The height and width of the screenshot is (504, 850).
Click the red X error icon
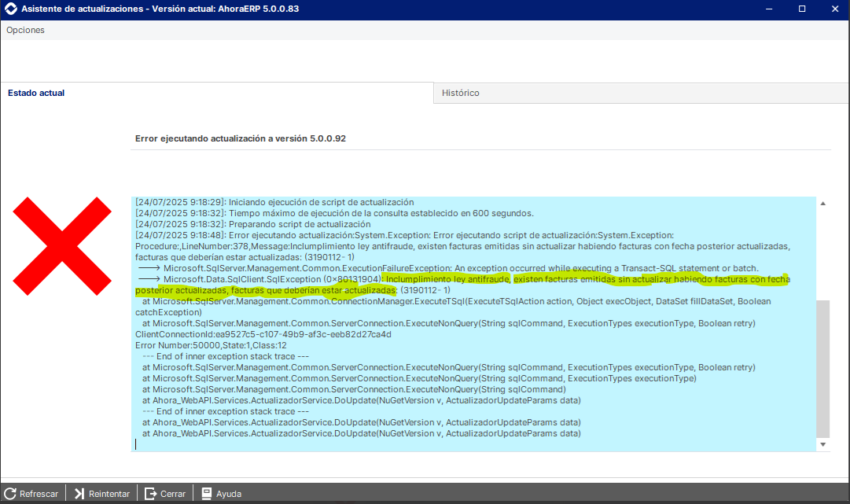tap(62, 246)
